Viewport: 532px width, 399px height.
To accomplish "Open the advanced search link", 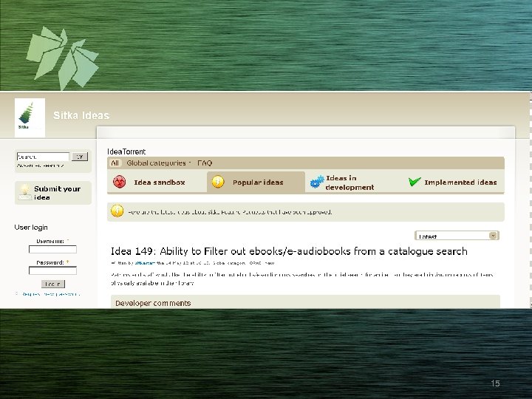I will coord(41,166).
